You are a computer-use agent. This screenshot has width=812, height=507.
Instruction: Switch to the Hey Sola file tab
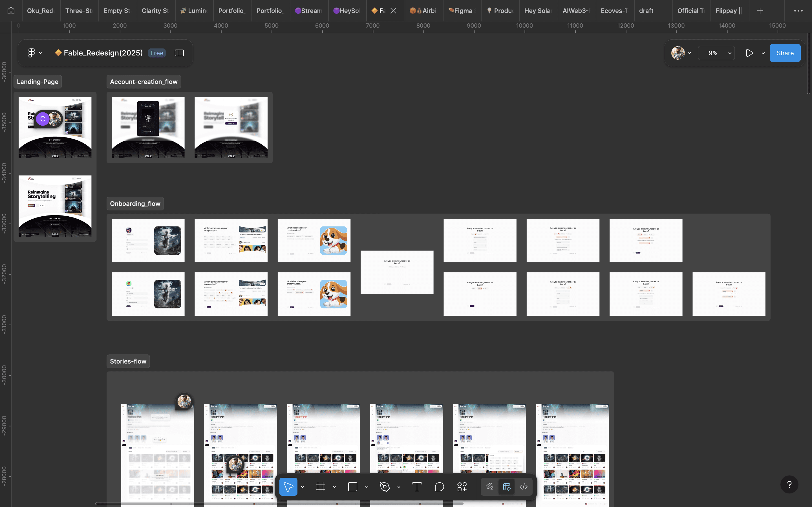coord(538,11)
